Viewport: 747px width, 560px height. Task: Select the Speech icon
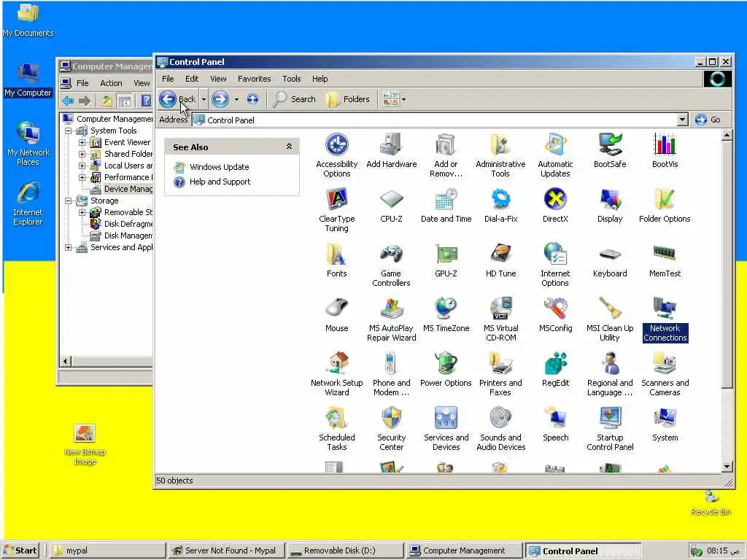pyautogui.click(x=555, y=424)
